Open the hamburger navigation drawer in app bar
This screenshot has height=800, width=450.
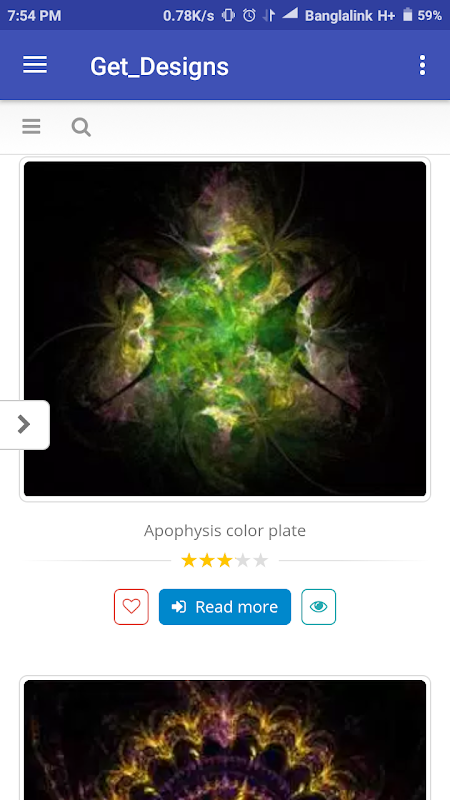click(x=35, y=65)
